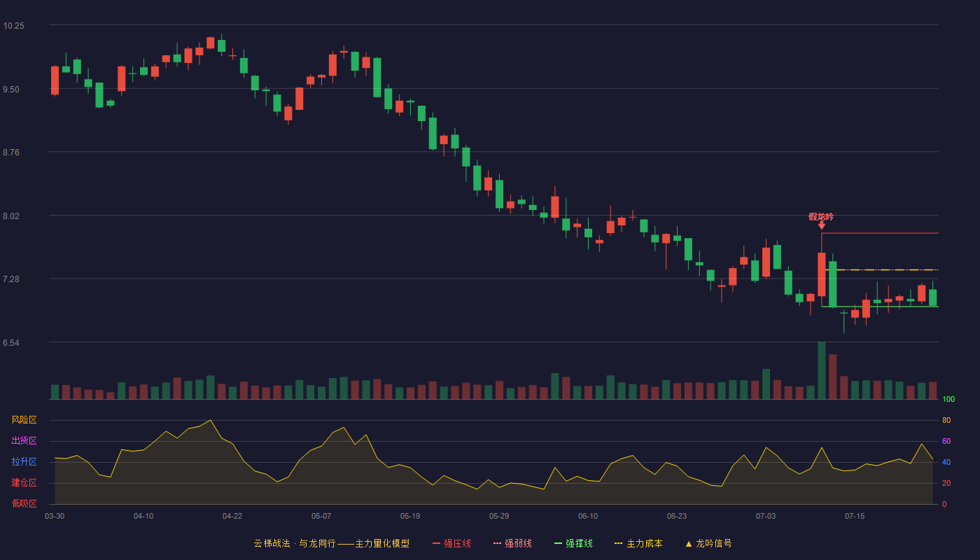
Task: Click the tallest volume bar
Action: tap(821, 370)
